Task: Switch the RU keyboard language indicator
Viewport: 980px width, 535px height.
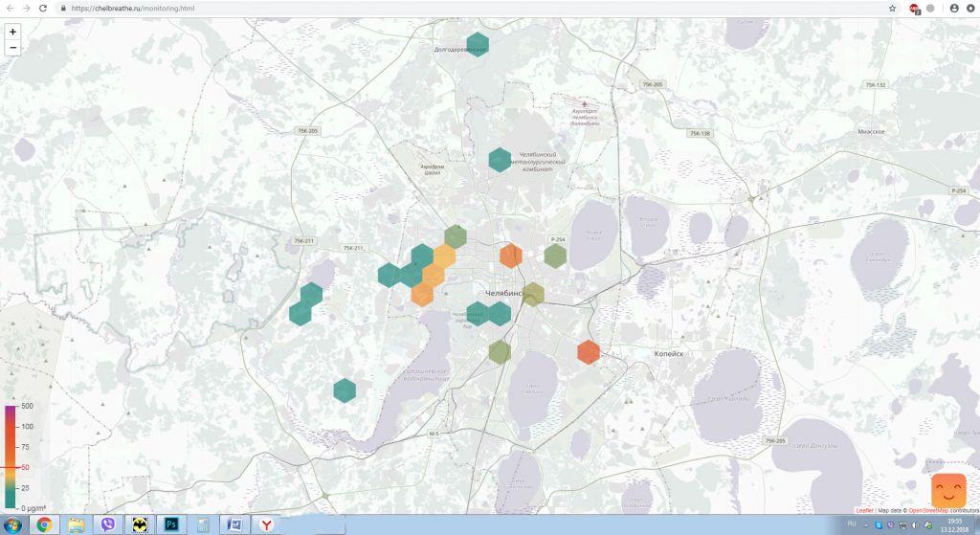Action: (852, 524)
